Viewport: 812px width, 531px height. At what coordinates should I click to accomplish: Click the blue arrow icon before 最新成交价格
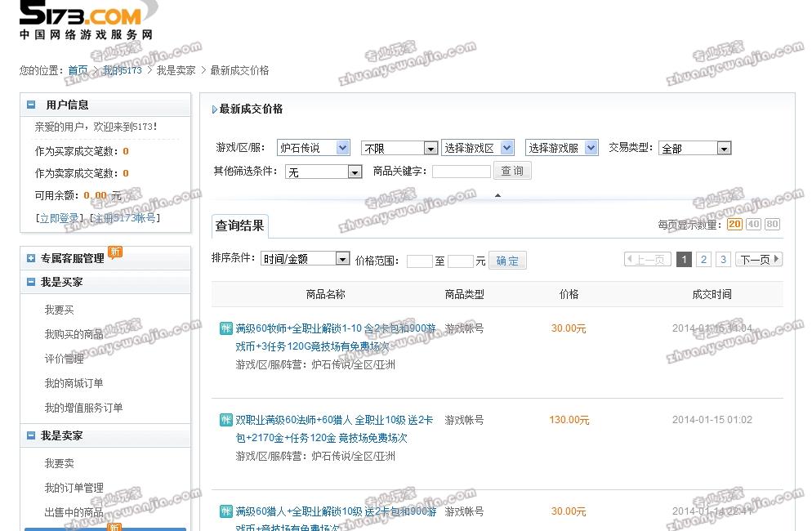(214, 109)
